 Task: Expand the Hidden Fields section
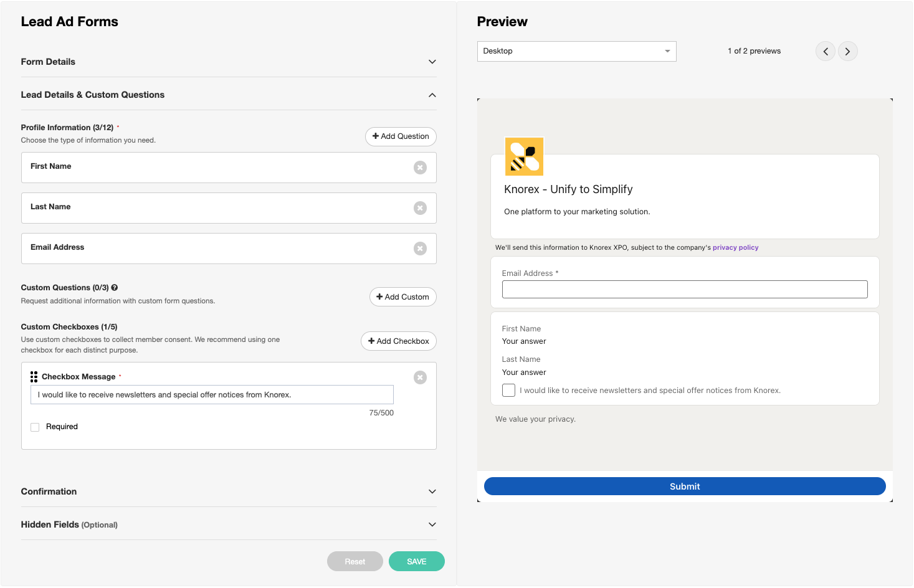pyautogui.click(x=432, y=524)
